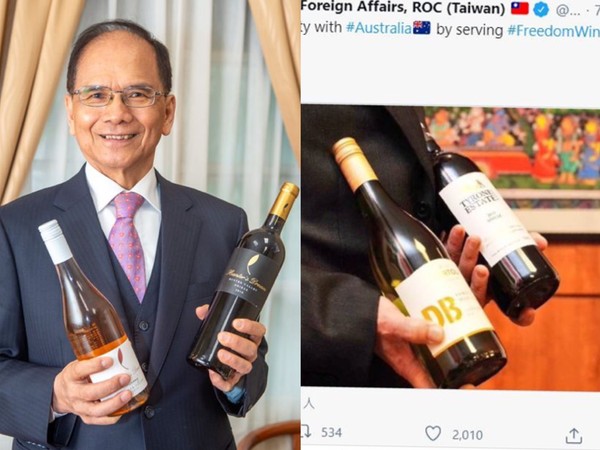Click the rosé bottle held by the man
This screenshot has width=600, height=450.
tap(93, 318)
